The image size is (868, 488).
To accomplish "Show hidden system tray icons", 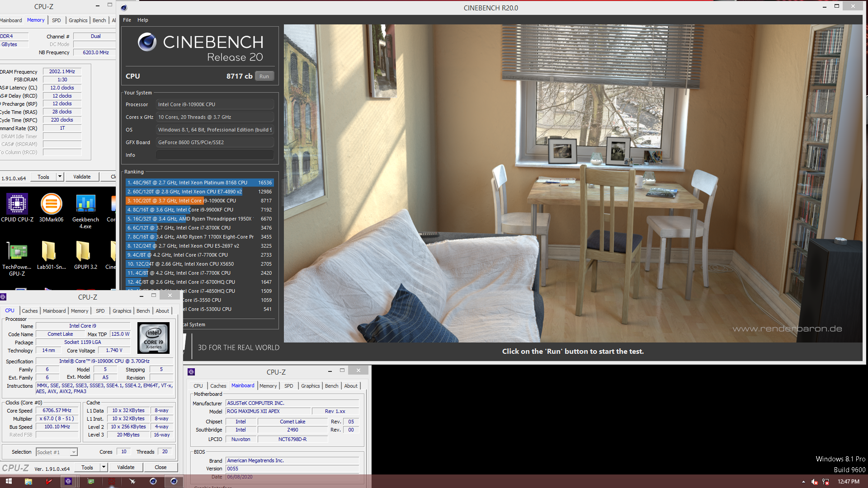I will pos(803,482).
